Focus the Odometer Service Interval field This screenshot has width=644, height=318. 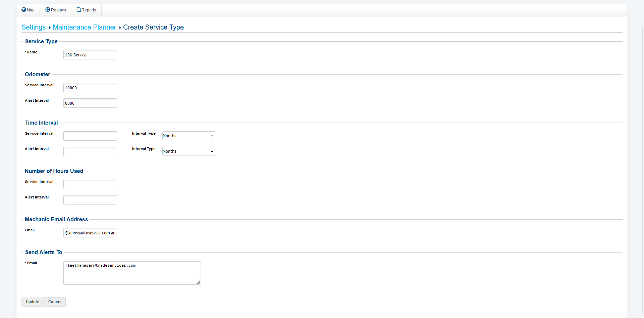pyautogui.click(x=90, y=88)
